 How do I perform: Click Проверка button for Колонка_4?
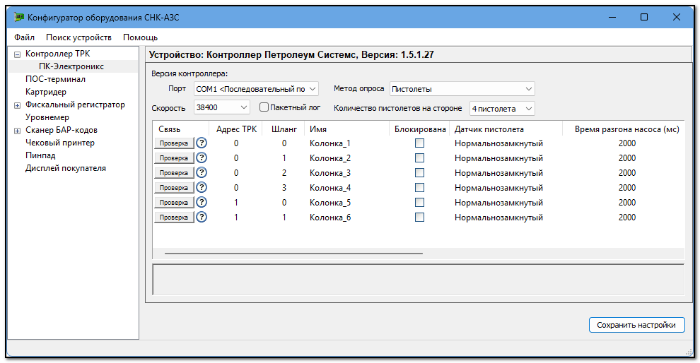(x=174, y=188)
